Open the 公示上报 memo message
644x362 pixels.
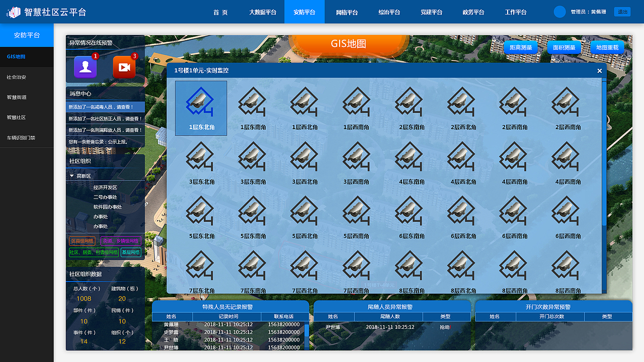coord(106,141)
